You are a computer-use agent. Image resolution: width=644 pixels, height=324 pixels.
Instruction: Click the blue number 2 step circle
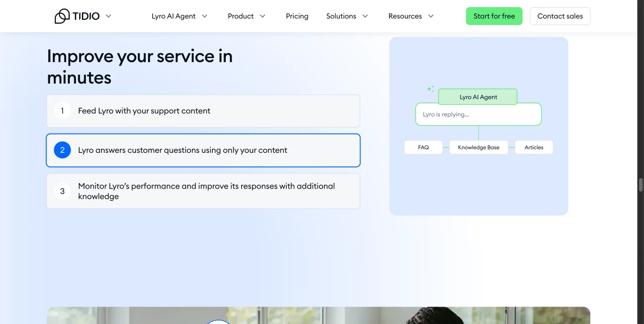point(62,150)
